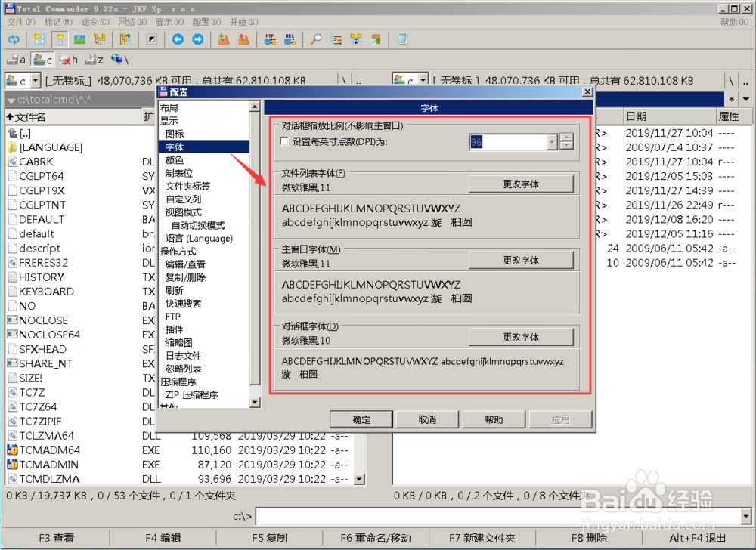Open command line history dropdown
This screenshot has width=756, height=550.
746,517
